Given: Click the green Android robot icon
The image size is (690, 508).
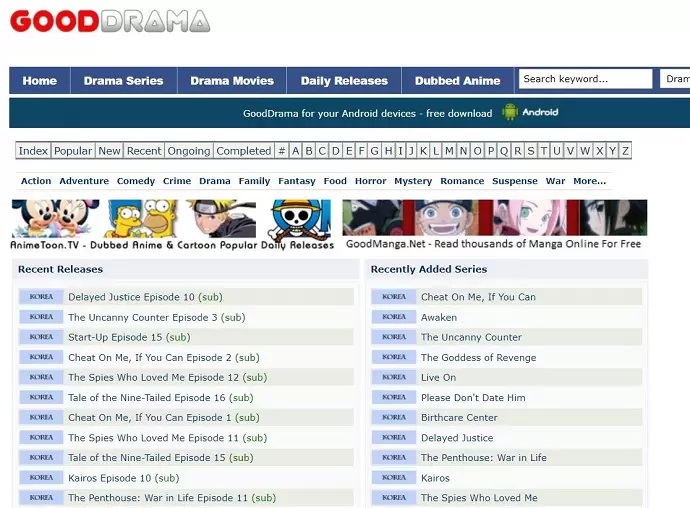Looking at the screenshot, I should [x=510, y=112].
